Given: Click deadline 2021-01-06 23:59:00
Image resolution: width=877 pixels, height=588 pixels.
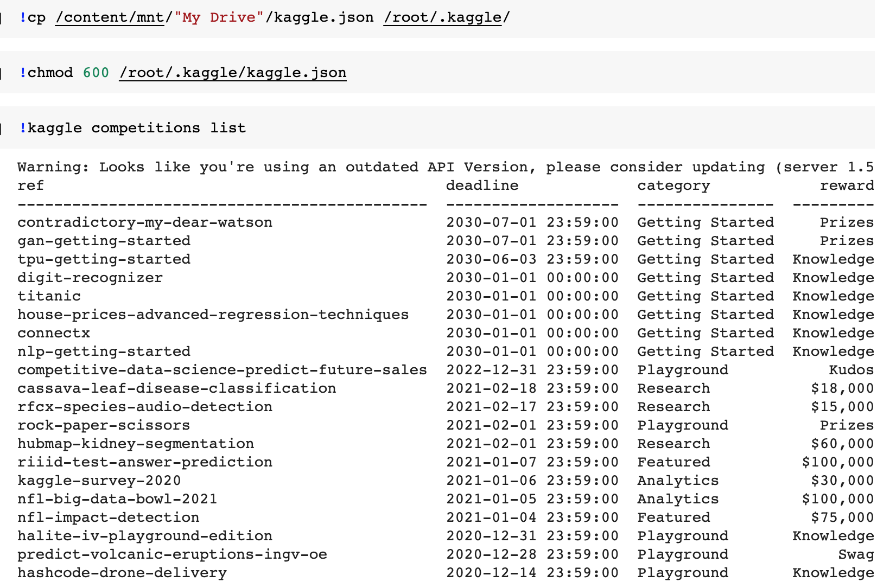Looking at the screenshot, I should [x=532, y=481].
